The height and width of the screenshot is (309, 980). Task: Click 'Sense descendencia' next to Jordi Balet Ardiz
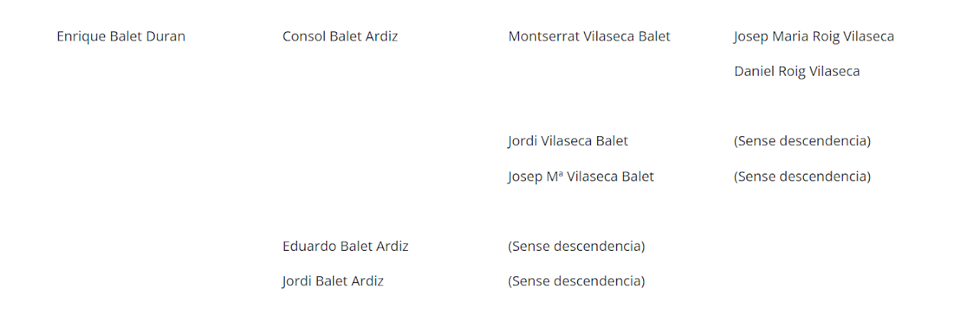[x=576, y=281]
